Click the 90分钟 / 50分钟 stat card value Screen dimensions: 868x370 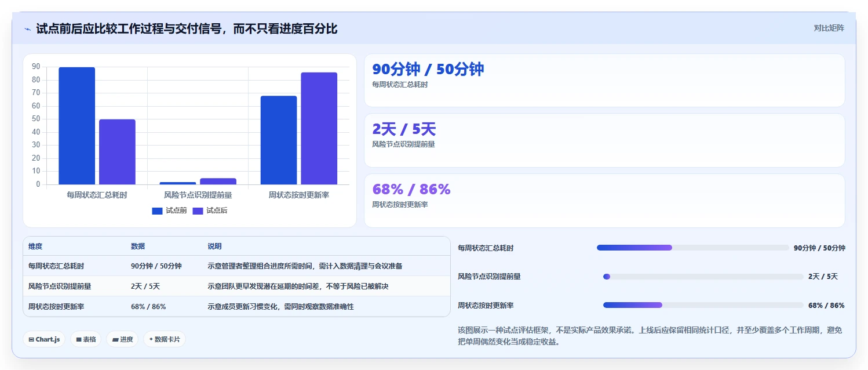[428, 70]
